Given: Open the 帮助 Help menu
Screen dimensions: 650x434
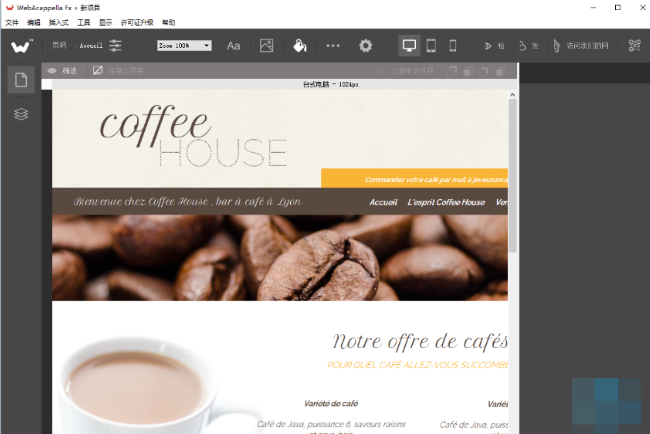Looking at the screenshot, I should click(168, 22).
